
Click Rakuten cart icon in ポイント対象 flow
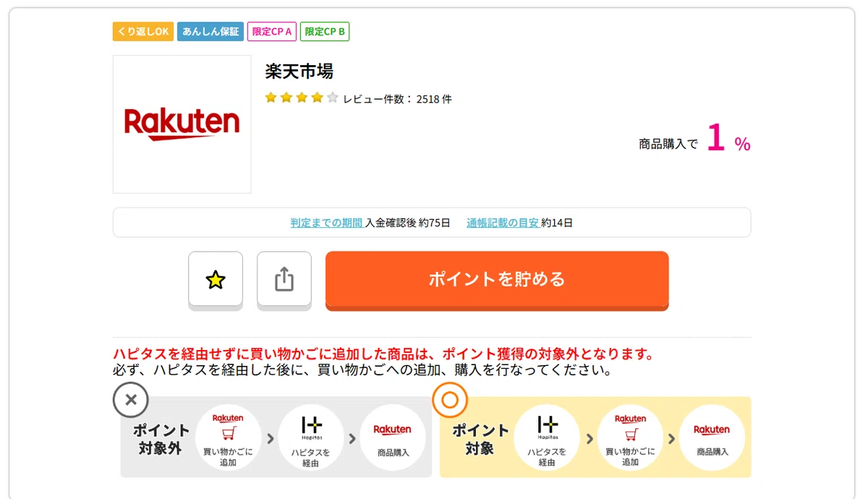(x=631, y=438)
